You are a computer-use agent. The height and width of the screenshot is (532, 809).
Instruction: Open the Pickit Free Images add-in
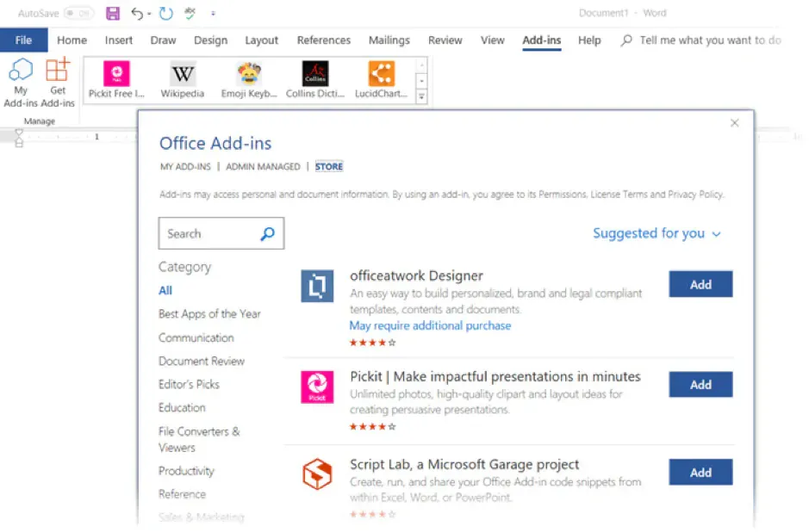(115, 77)
